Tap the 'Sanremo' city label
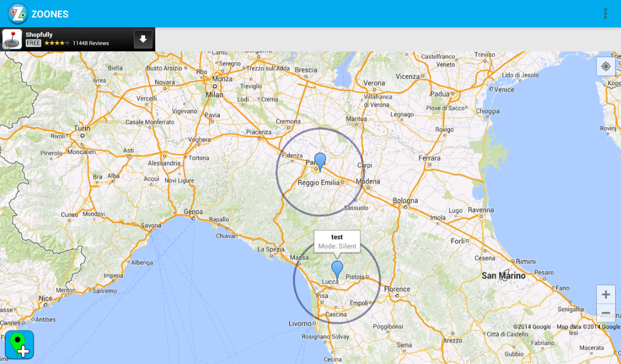 [105, 291]
